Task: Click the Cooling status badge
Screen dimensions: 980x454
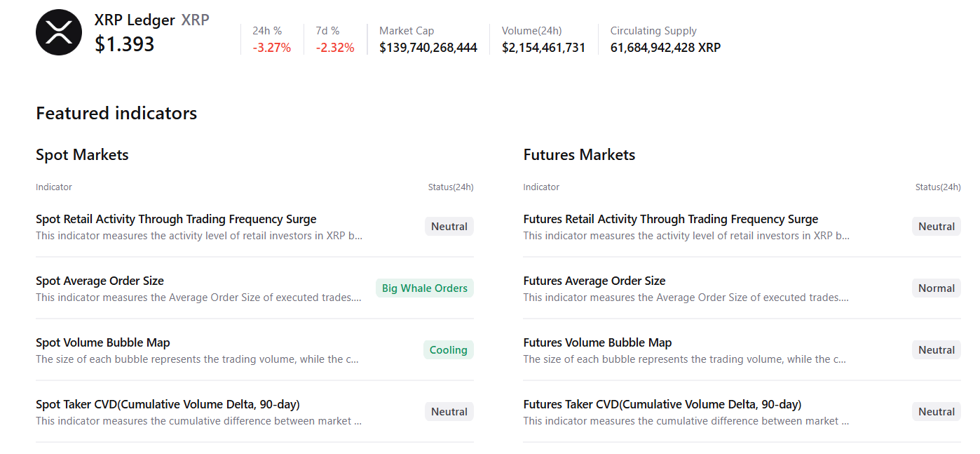Action: pyautogui.click(x=448, y=350)
